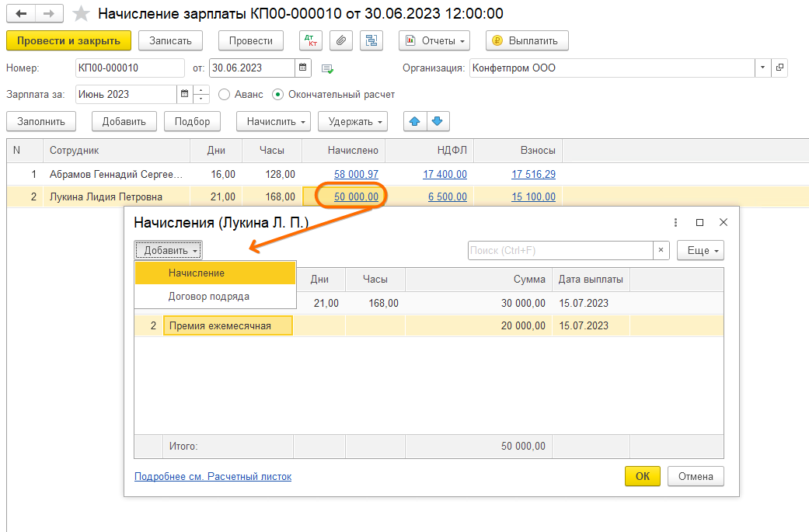This screenshot has width=809, height=532.
Task: Increment the Зарплата за month stepper
Action: pos(202,90)
